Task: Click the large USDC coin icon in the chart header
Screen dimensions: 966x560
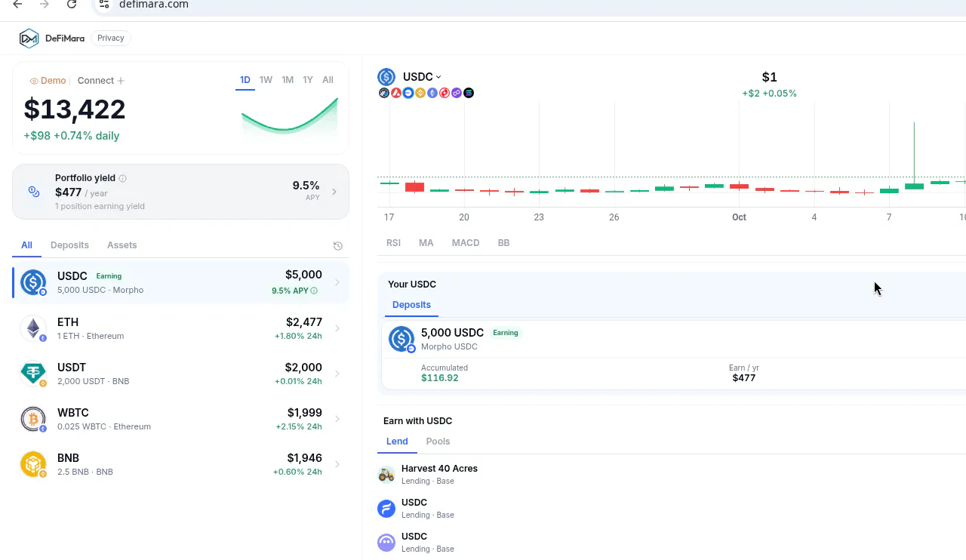Action: (x=386, y=77)
